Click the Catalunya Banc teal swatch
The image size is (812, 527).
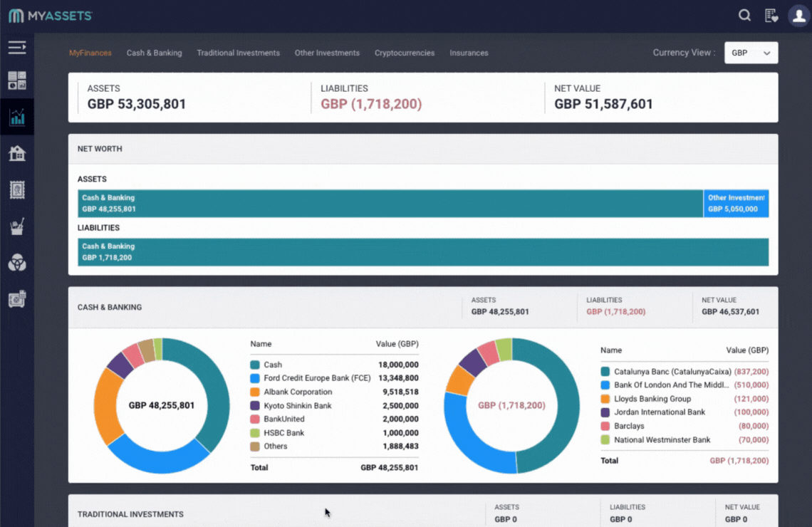(x=605, y=372)
